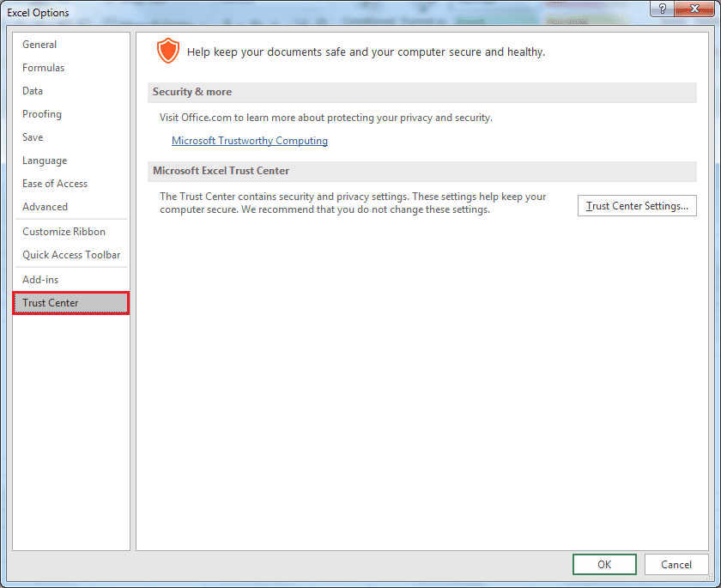721x588 pixels.
Task: Close the Excel Options window
Action: point(694,9)
